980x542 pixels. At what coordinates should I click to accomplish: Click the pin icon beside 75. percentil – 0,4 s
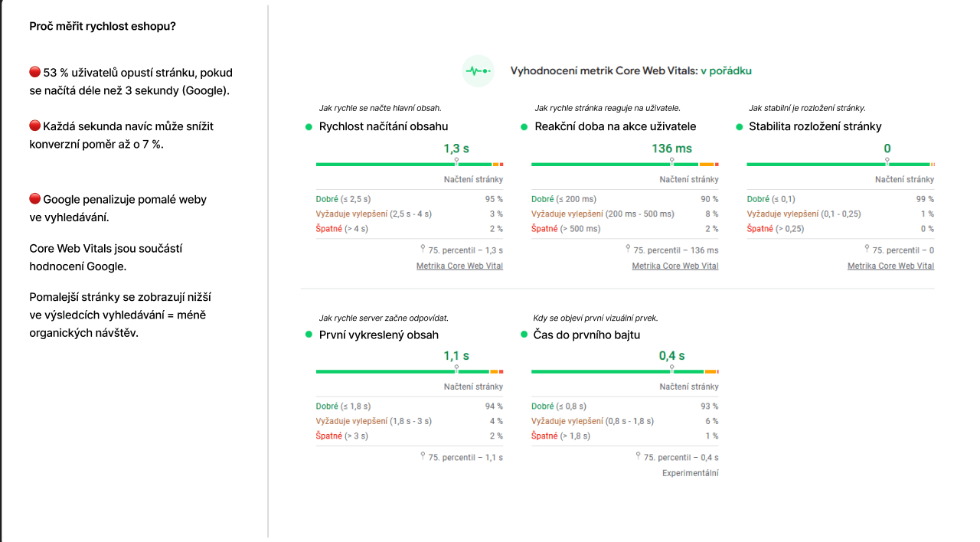click(x=638, y=457)
